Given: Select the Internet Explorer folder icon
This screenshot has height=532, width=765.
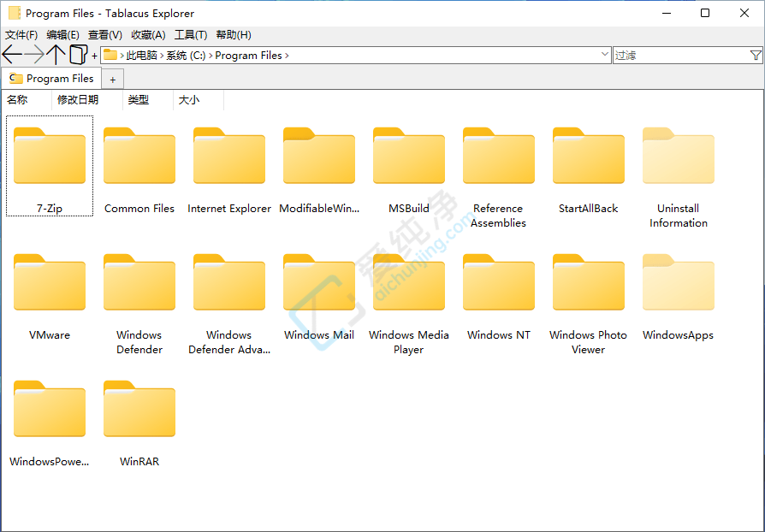Looking at the screenshot, I should [229, 156].
